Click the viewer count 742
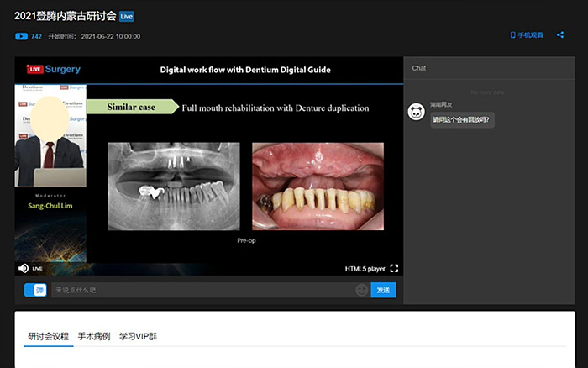Image resolution: width=588 pixels, height=368 pixels. (x=36, y=36)
